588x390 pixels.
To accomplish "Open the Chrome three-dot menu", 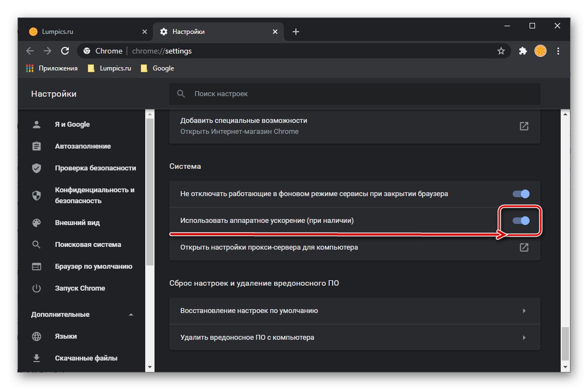I will 558,51.
